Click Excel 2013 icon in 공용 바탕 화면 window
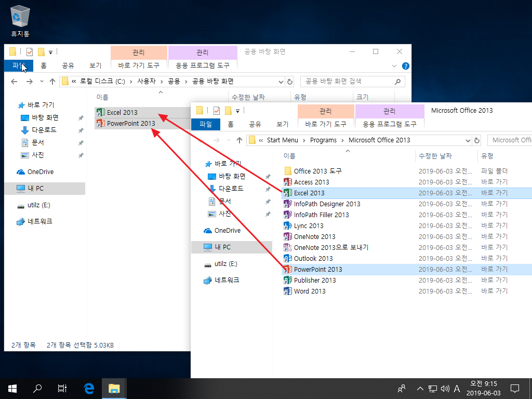Image resolution: width=532 pixels, height=399 pixels. [x=101, y=112]
